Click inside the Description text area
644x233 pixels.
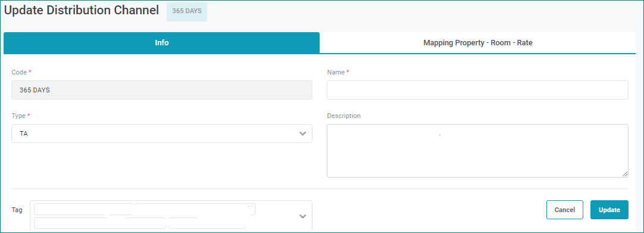477,151
